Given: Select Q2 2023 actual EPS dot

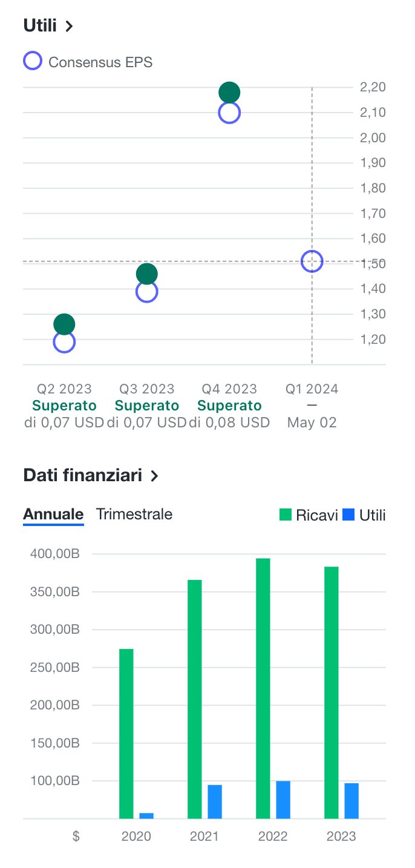Looking at the screenshot, I should point(64,324).
